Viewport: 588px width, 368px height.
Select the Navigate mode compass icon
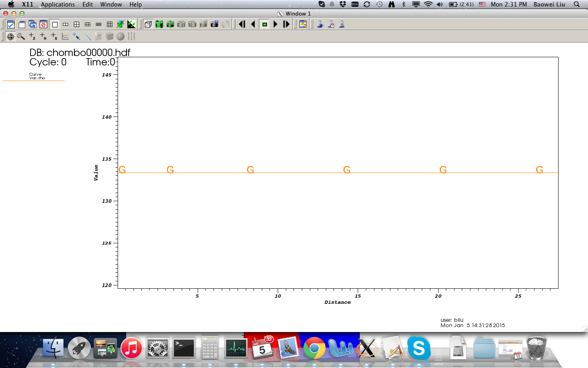[x=11, y=36]
